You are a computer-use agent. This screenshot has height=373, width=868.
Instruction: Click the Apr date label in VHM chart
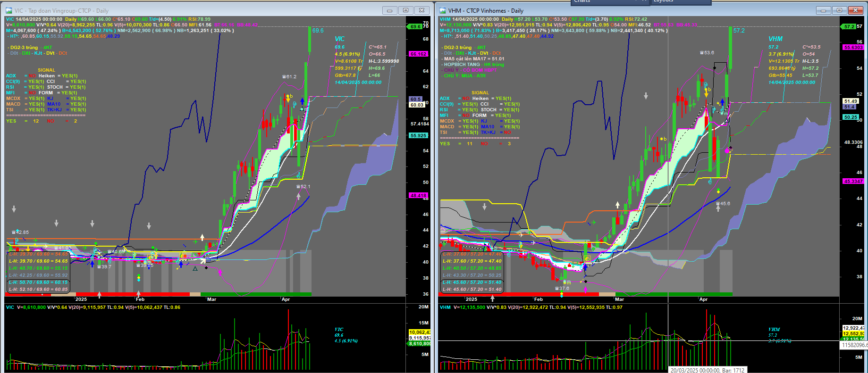pos(703,299)
